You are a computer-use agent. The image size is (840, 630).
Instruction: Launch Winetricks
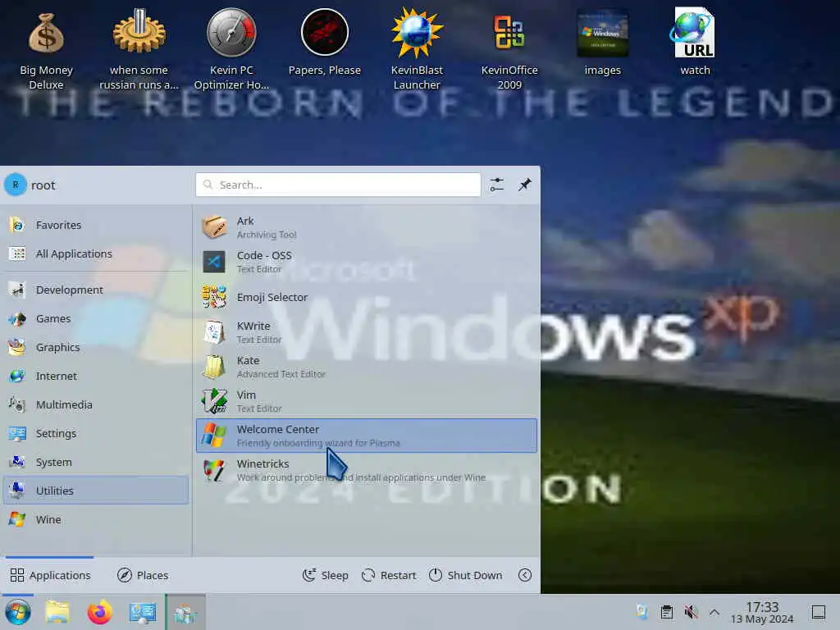(367, 470)
